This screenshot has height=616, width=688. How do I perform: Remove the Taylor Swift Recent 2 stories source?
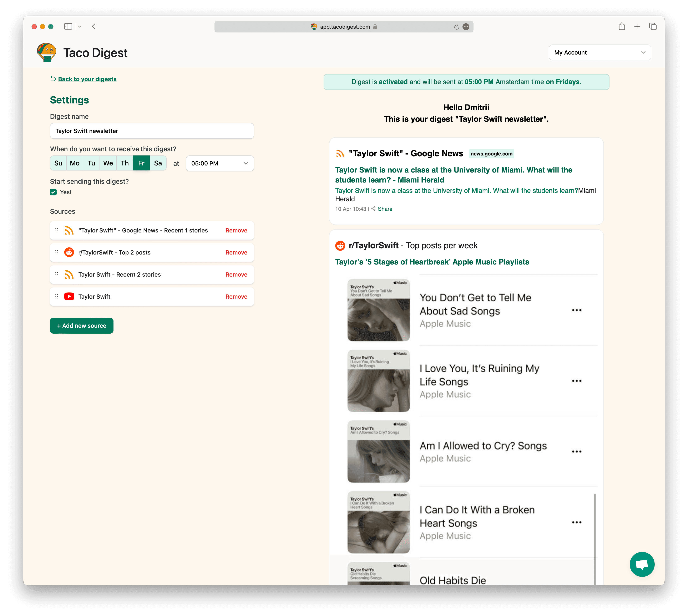(236, 274)
